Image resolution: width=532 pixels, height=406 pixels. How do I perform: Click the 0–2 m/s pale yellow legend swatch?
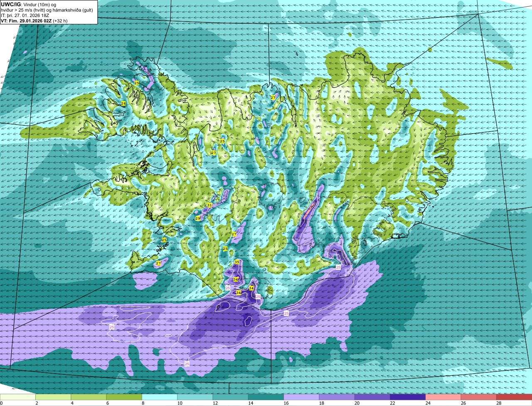pos(18,397)
